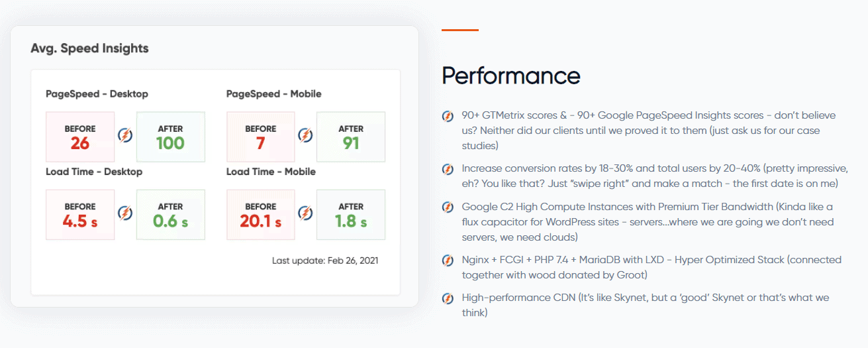
Task: Click lightning icon between PageSpeed Mobile scores
Action: pyautogui.click(x=305, y=136)
